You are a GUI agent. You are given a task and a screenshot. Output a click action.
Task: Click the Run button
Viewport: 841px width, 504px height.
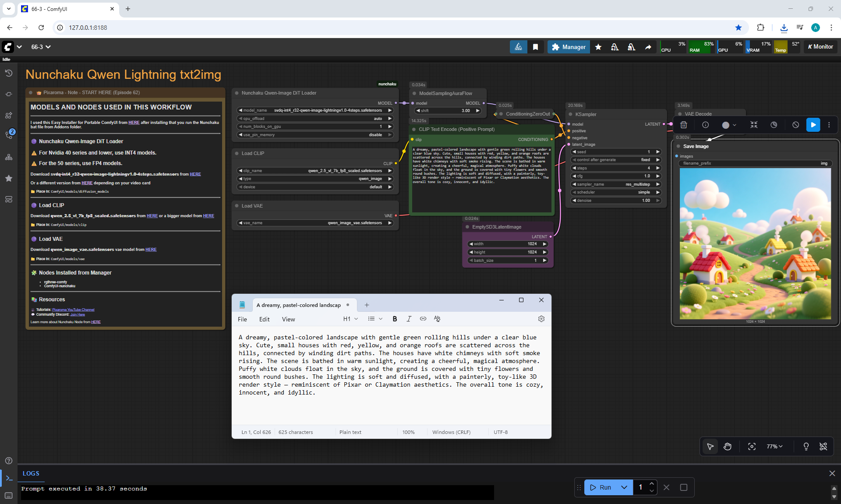tap(601, 487)
